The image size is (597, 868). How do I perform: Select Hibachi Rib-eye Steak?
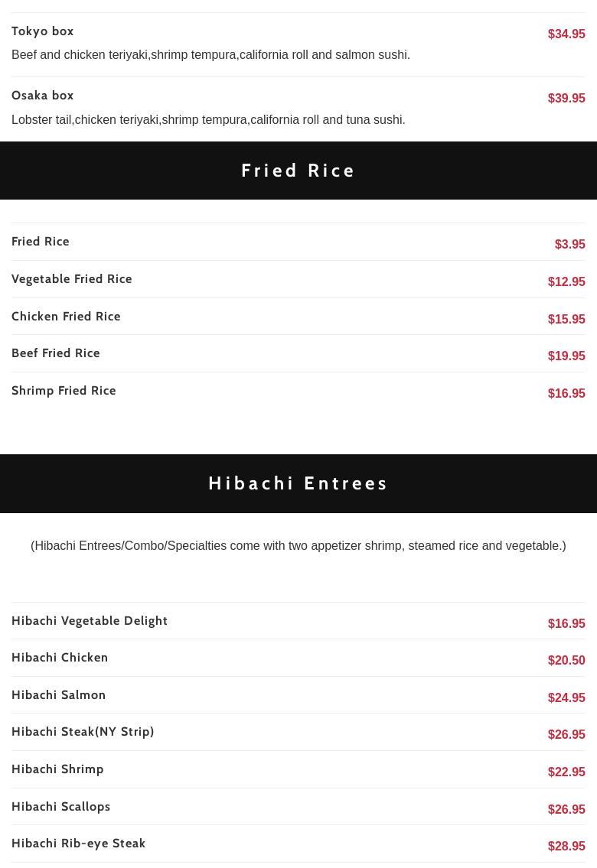[79, 844]
